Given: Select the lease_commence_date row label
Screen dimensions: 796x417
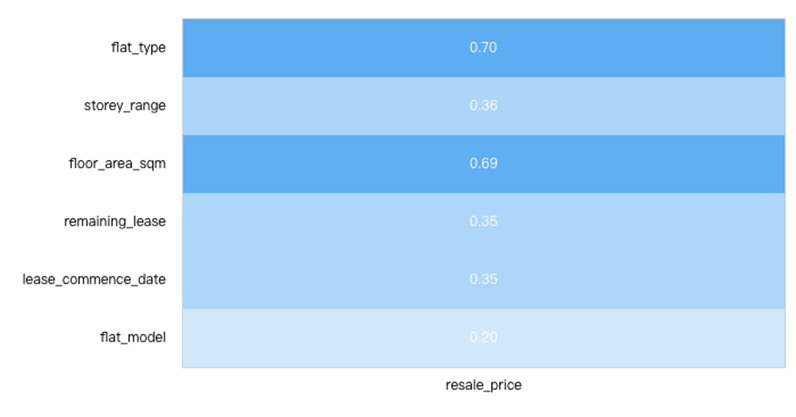Looking at the screenshot, I should 94,278.
